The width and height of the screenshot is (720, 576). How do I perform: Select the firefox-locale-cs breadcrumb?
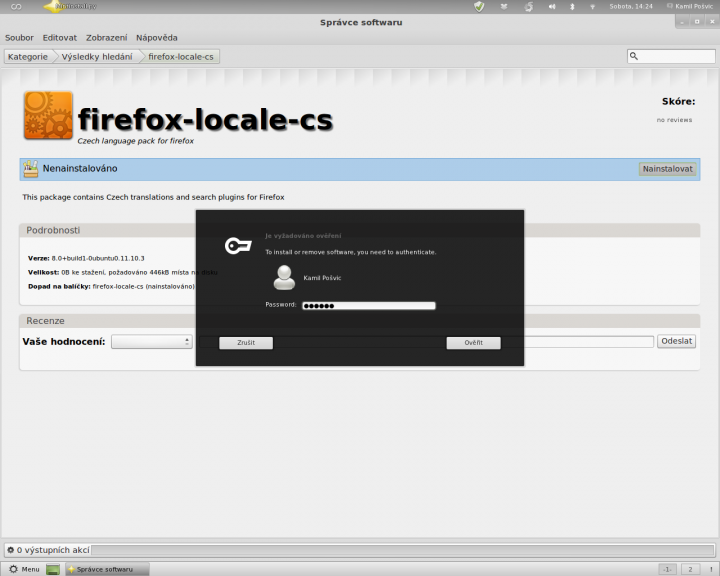click(181, 56)
